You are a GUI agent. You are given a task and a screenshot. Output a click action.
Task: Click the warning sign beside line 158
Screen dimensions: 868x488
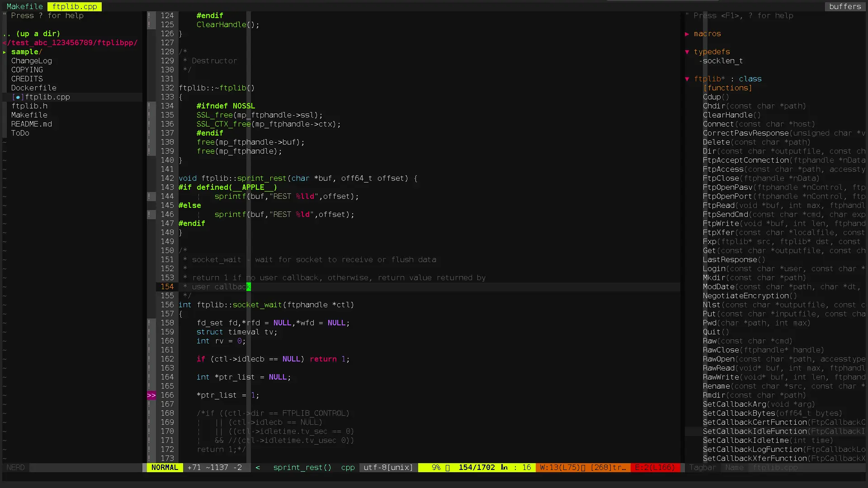(149, 323)
